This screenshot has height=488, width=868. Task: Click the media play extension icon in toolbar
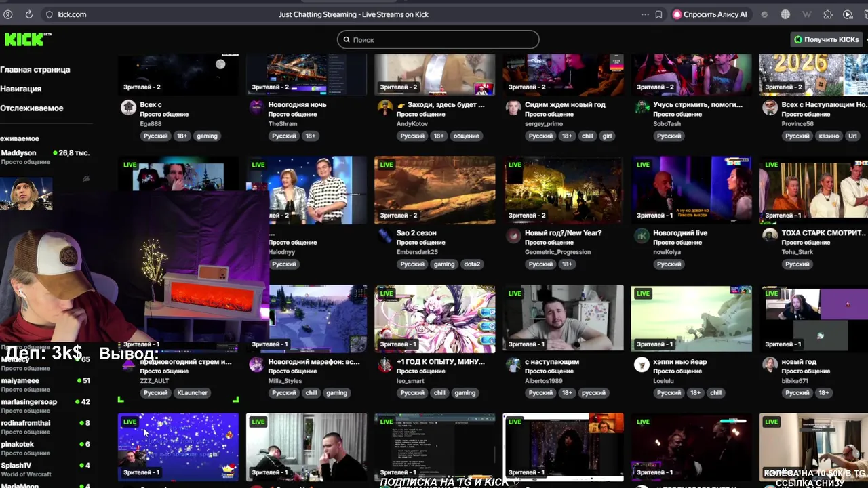point(848,14)
